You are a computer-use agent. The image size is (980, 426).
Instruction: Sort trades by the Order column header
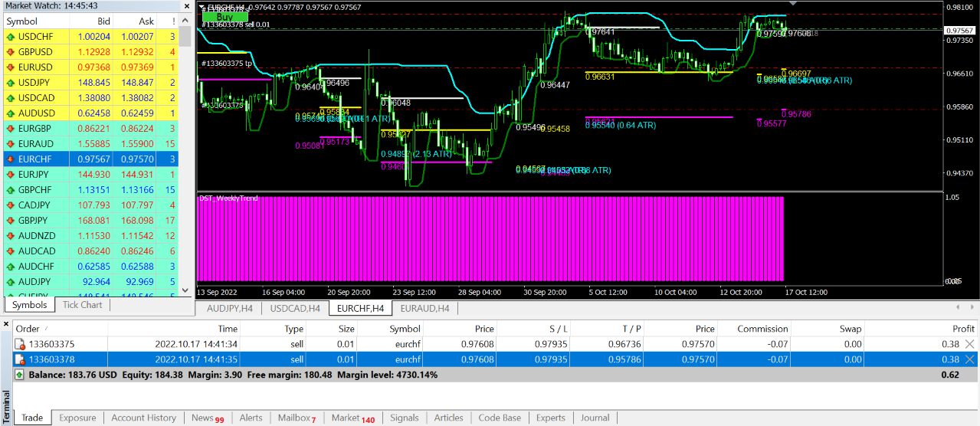click(61, 329)
